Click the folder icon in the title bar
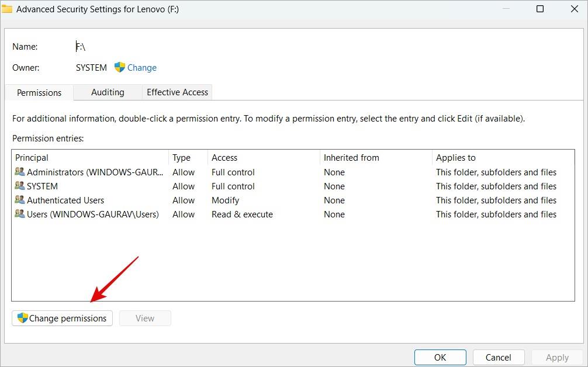The image size is (588, 367). (x=7, y=9)
